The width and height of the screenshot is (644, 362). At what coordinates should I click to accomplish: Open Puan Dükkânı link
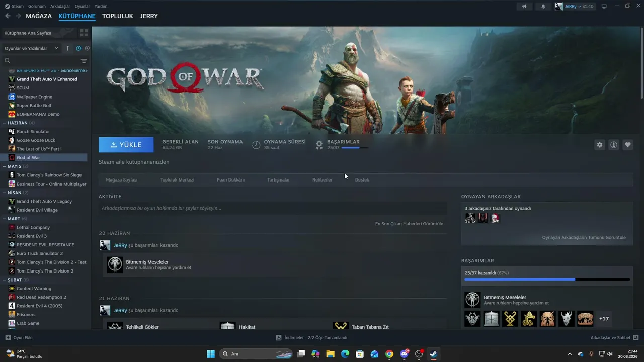(x=230, y=179)
